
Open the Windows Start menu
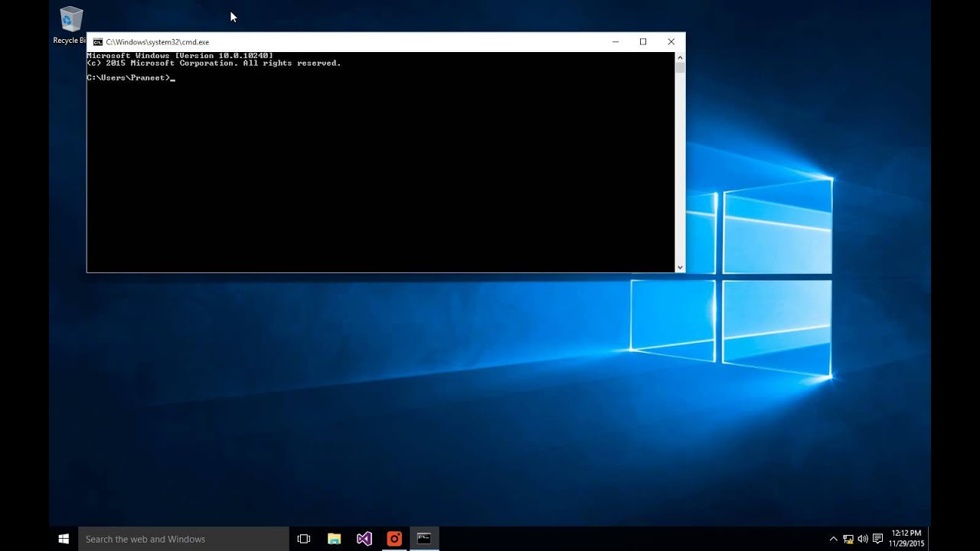point(64,539)
